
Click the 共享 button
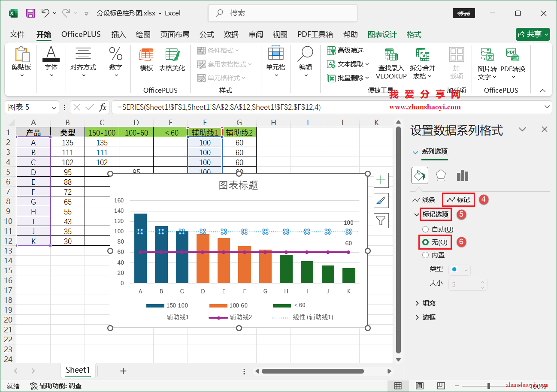(533, 34)
